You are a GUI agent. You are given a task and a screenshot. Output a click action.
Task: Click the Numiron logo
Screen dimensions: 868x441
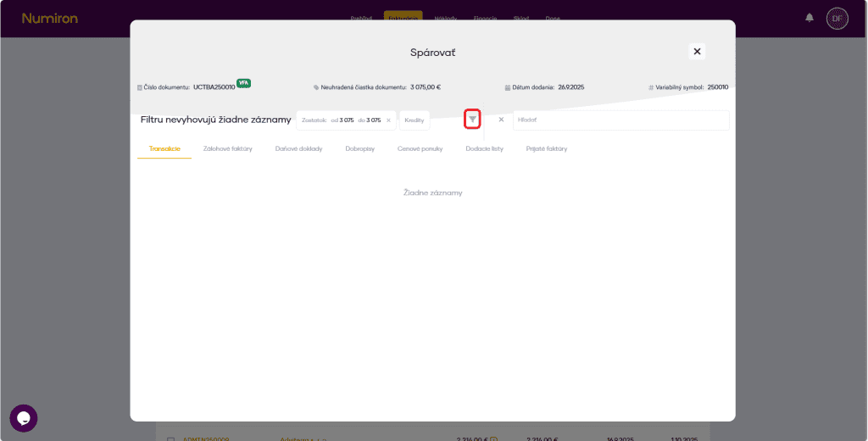(x=48, y=18)
